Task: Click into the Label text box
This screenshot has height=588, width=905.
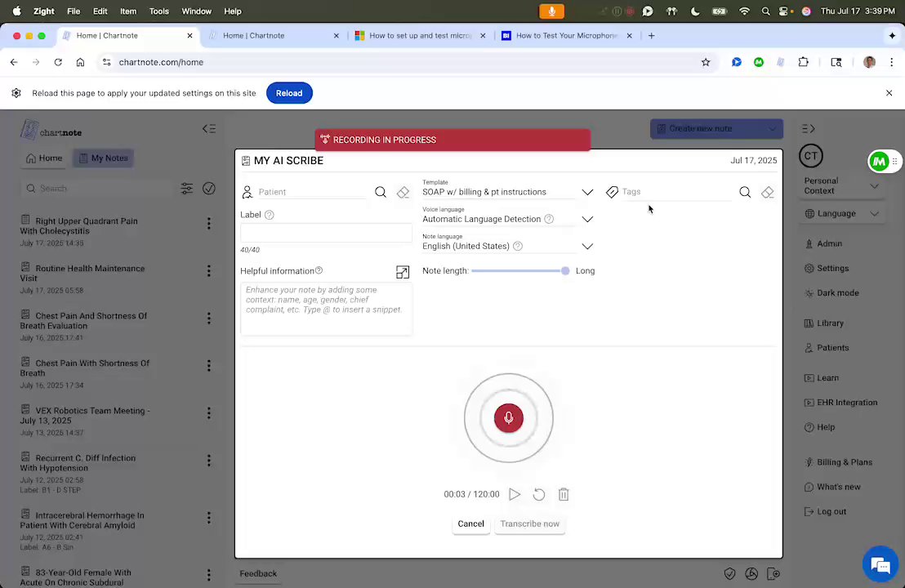Action: point(326,233)
